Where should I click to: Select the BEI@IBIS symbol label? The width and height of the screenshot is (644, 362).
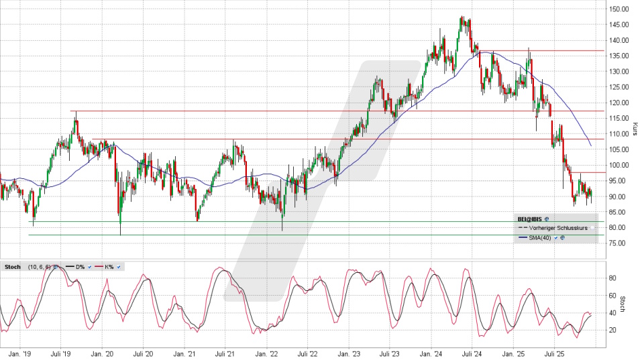(530, 219)
